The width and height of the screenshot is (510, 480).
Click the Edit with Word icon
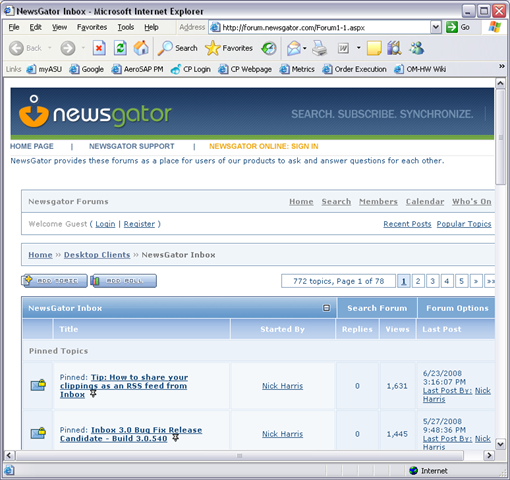[344, 48]
